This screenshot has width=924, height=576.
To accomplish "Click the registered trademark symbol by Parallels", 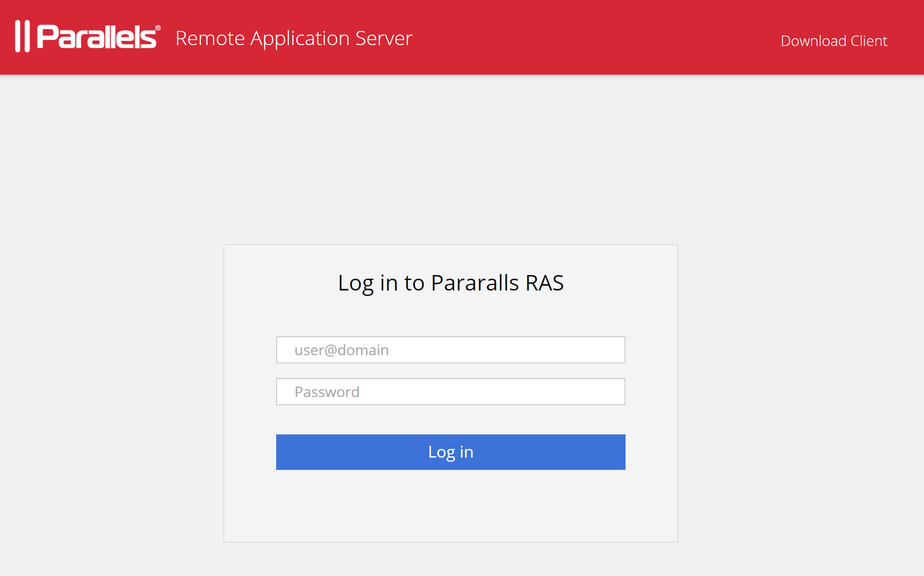I will [158, 28].
